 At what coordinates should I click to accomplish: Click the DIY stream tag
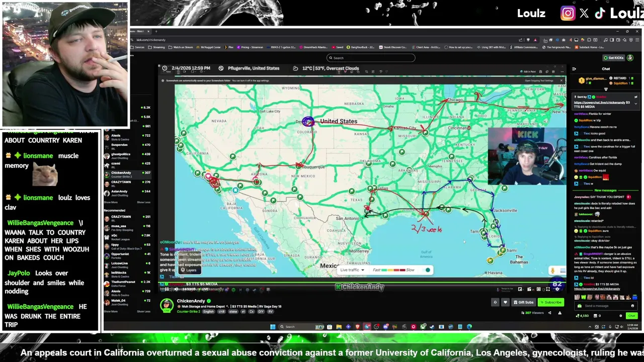(261, 312)
